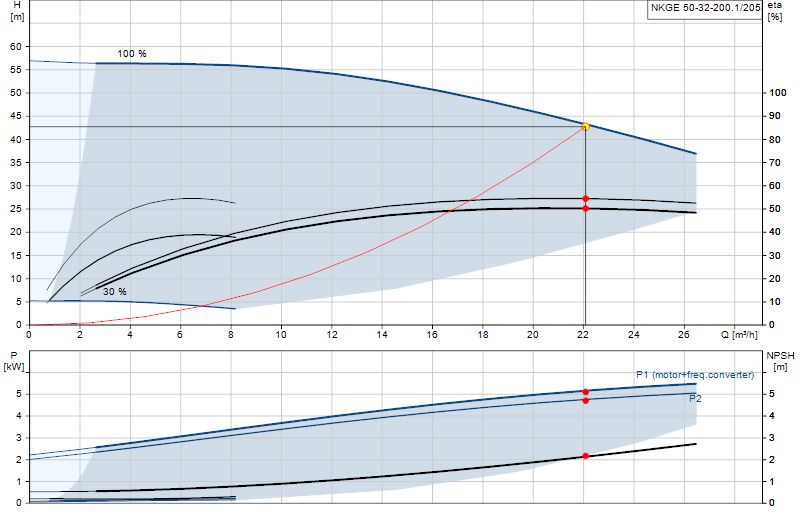Screen dimensions: 800x520
Task: Click the 12 tick on the Q axis
Action: [x=332, y=335]
